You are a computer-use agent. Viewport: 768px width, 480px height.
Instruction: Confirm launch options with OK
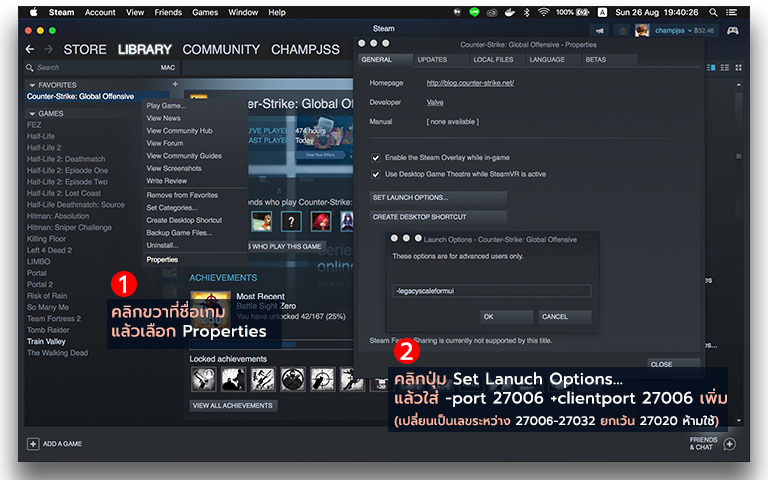pos(506,317)
